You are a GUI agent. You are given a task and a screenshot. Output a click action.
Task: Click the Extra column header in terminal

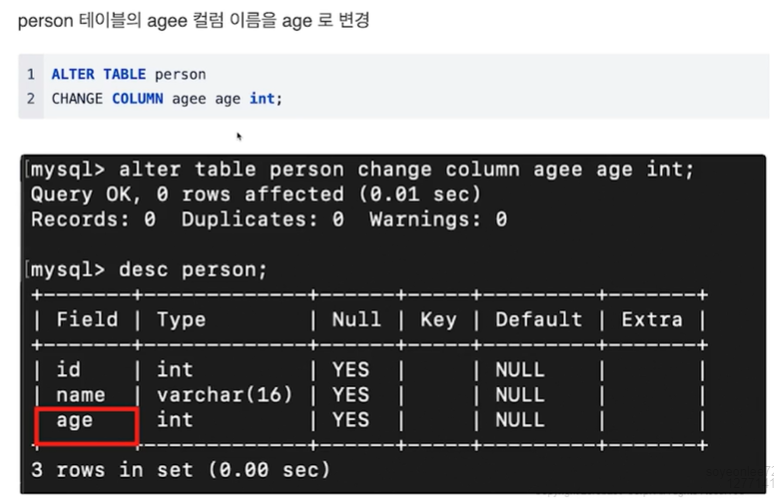click(652, 320)
